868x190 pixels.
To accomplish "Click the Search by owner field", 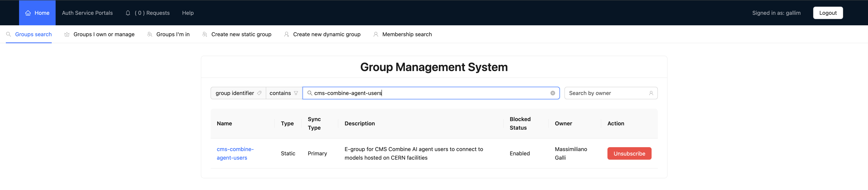I will 611,93.
